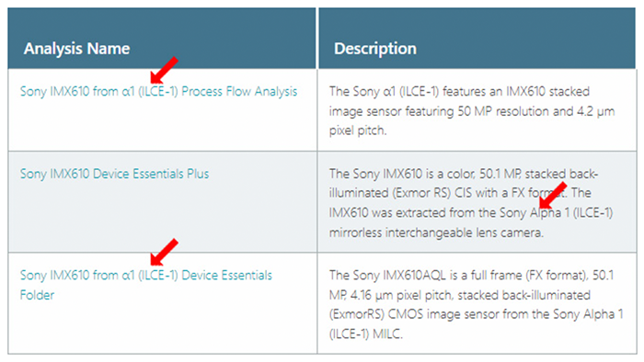This screenshot has width=644, height=362.
Task: Click 'MP, 4.16 µm pixel pitch' text line
Action: pos(460,295)
